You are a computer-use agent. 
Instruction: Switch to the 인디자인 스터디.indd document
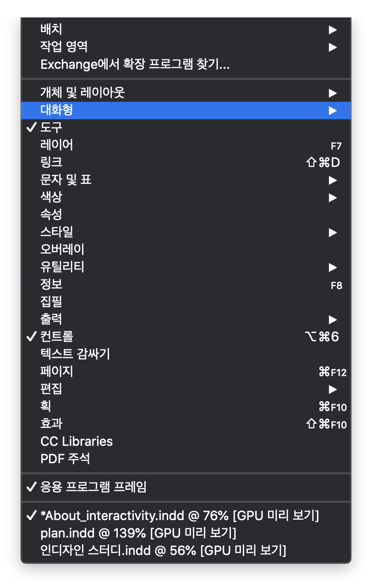(186, 550)
